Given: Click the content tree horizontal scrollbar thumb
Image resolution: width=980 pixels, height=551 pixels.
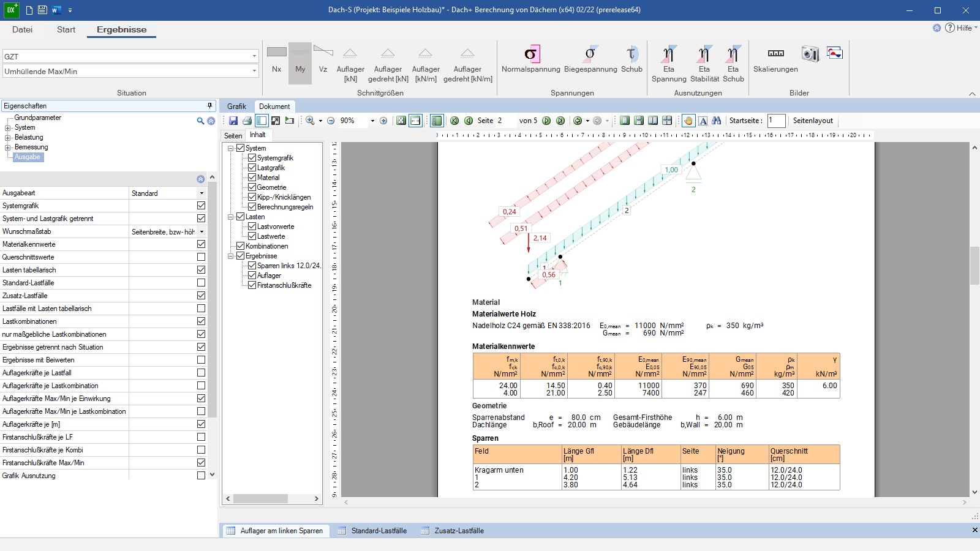Looking at the screenshot, I should [260, 498].
